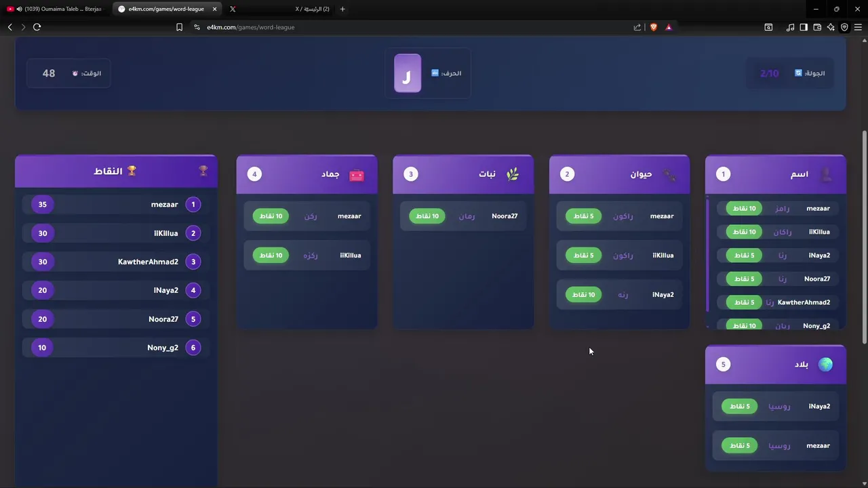Viewport: 868px width, 488px height.
Task: Open the browser hamburger menu
Action: point(858,27)
